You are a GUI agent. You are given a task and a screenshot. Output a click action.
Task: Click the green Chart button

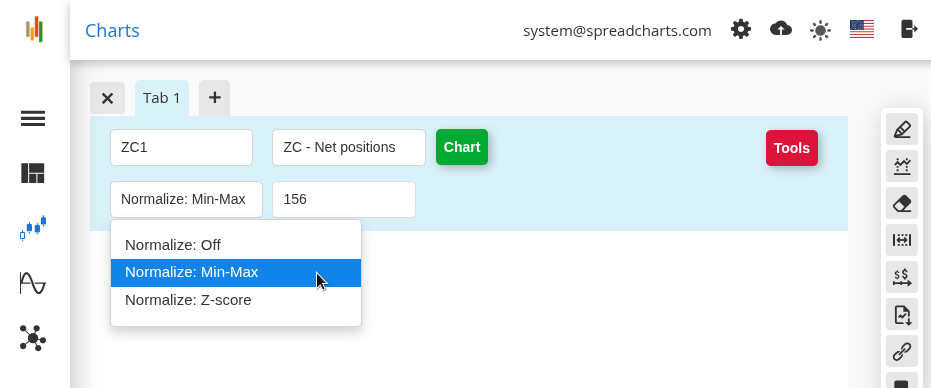(462, 147)
